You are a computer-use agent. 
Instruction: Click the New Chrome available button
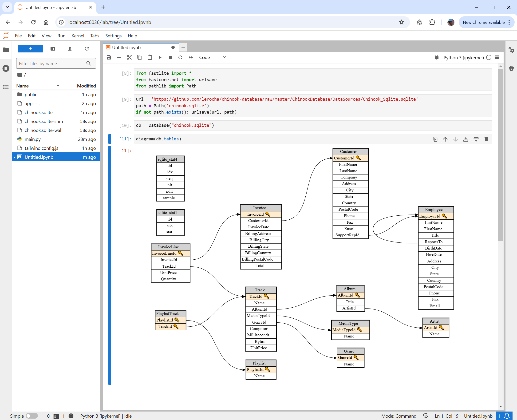click(x=483, y=22)
